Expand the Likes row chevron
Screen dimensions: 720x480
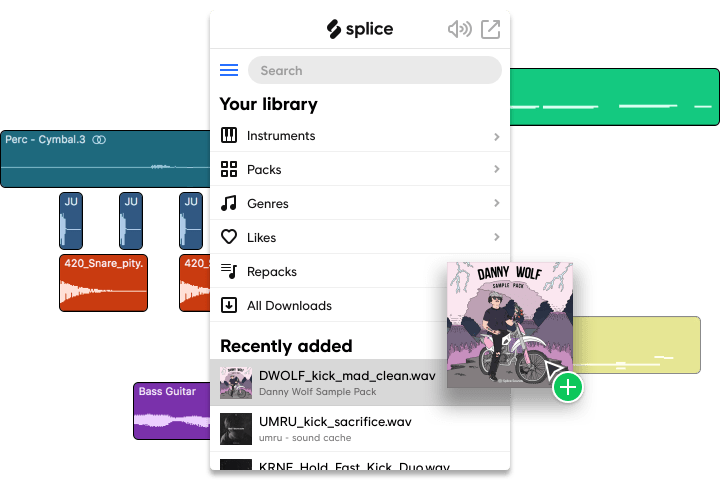(496, 237)
